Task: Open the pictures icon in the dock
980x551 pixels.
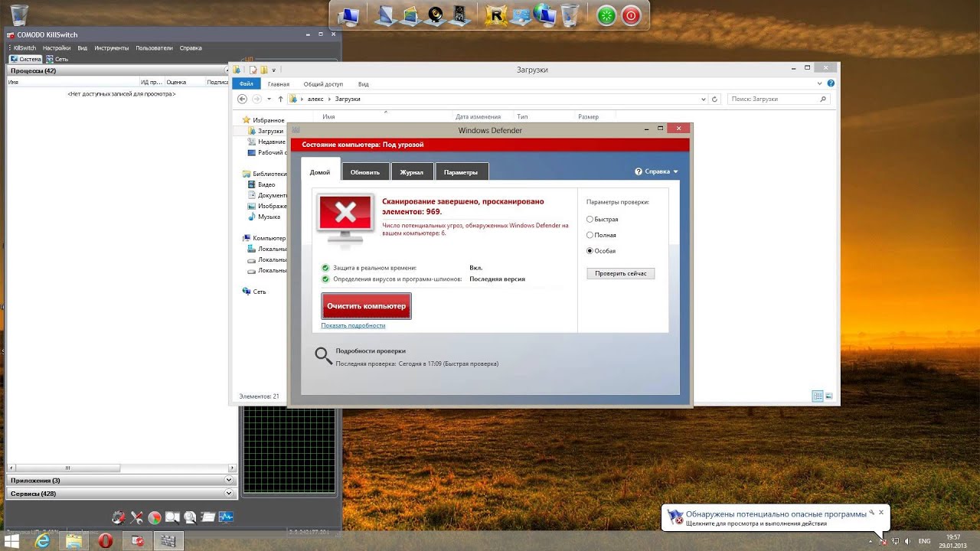Action: 410,15
